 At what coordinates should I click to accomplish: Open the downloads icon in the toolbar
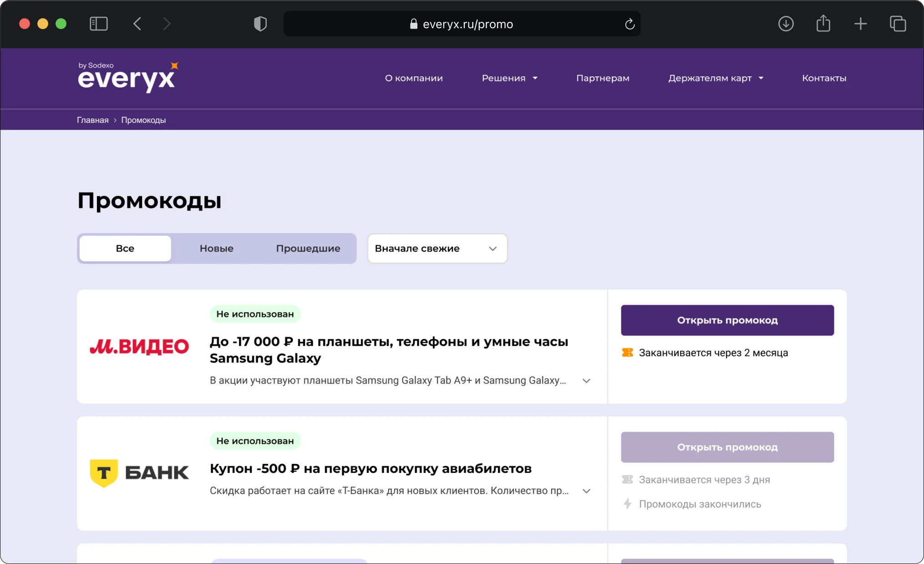pyautogui.click(x=786, y=24)
